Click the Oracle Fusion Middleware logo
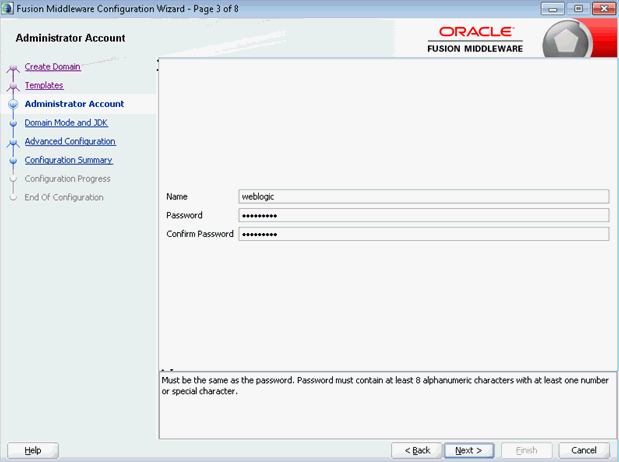This screenshot has height=462, width=619. click(x=475, y=40)
